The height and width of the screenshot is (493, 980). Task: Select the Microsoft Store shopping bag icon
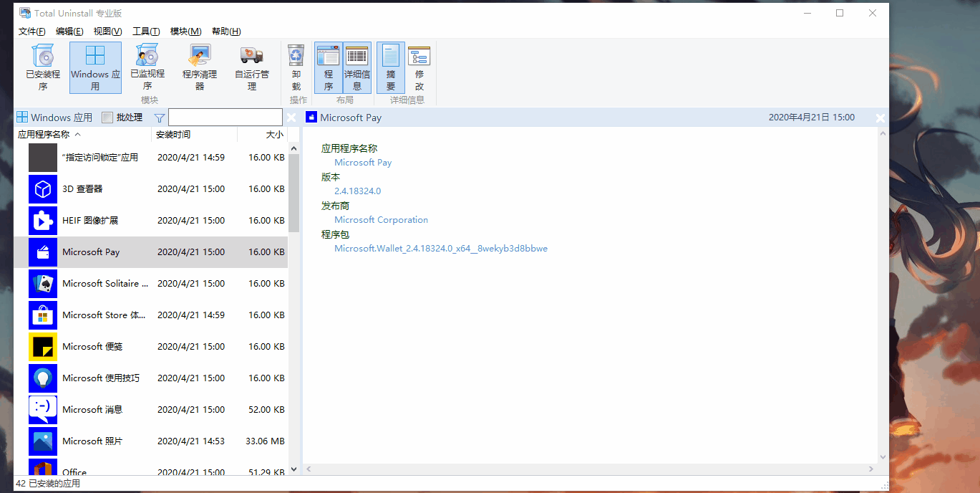(x=43, y=315)
